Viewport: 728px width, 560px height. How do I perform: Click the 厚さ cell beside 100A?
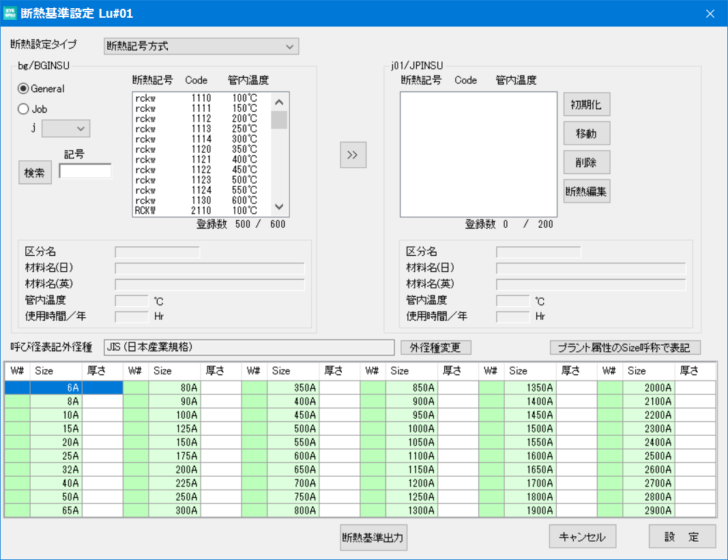click(221, 415)
